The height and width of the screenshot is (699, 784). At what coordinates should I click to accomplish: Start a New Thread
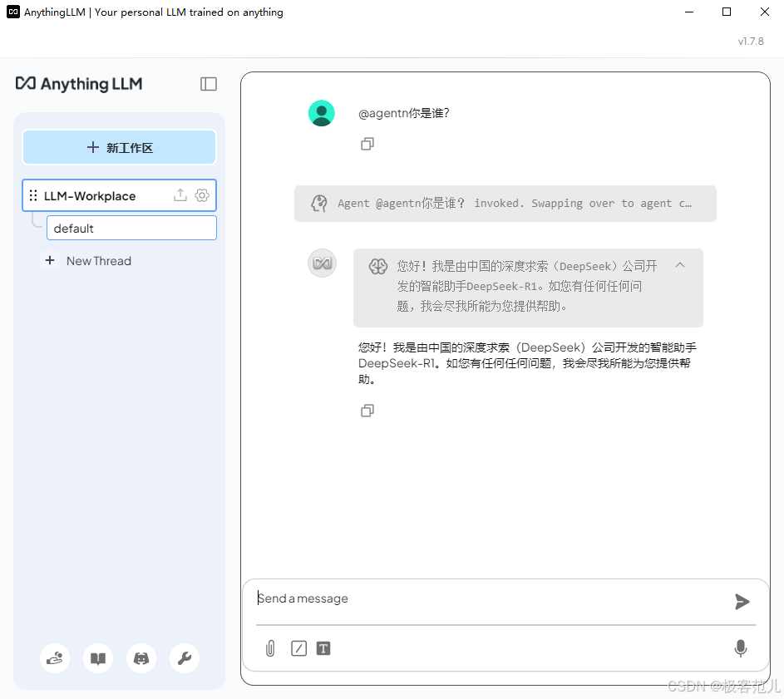click(x=98, y=261)
